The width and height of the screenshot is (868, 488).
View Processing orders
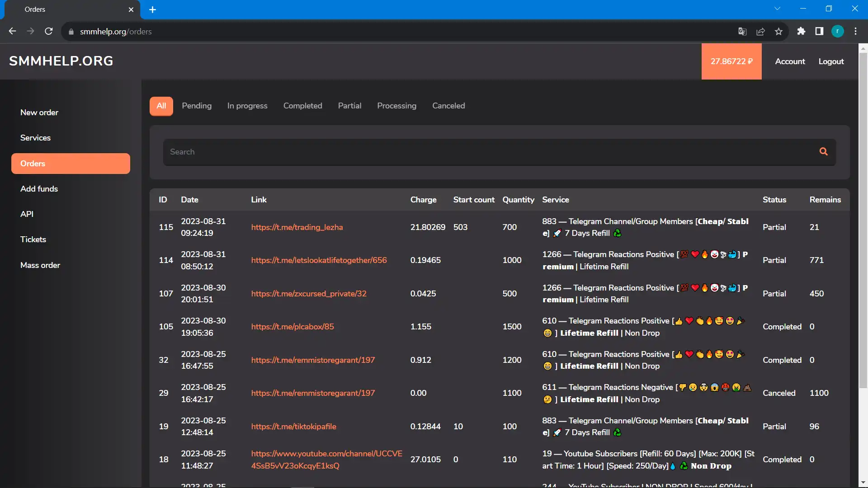point(397,106)
